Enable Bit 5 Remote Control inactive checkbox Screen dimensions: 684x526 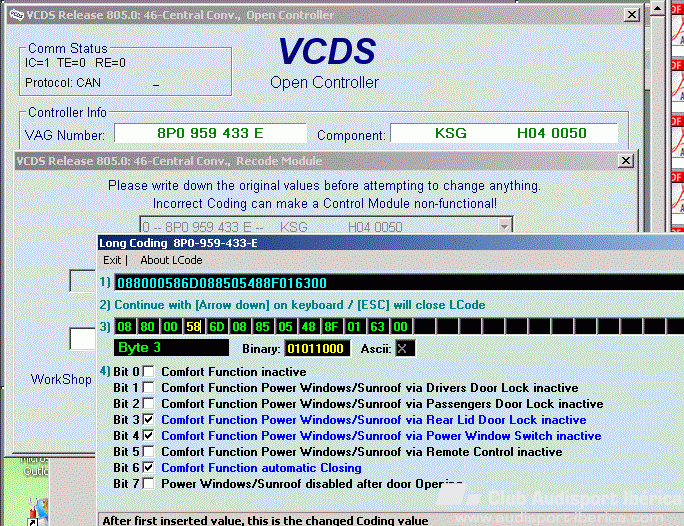click(x=149, y=451)
